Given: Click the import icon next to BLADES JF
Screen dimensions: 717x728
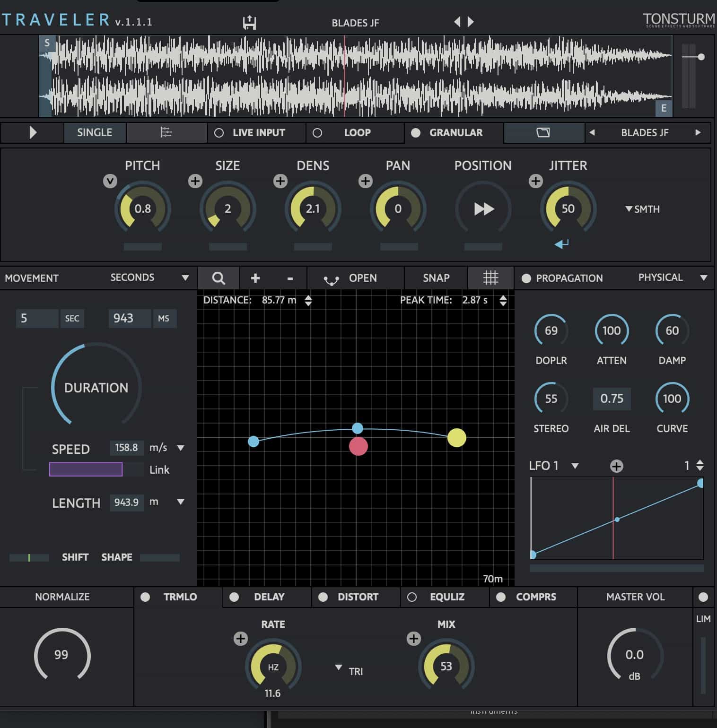Looking at the screenshot, I should (249, 22).
